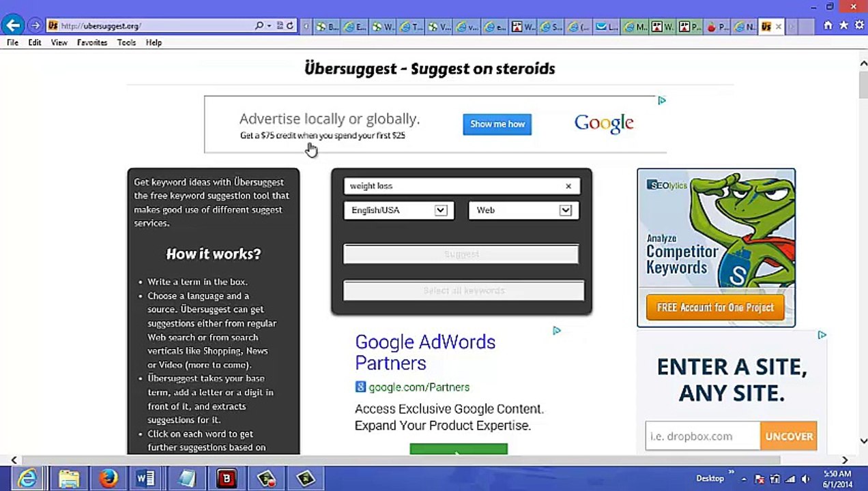Open Internet Explorer from taskbar
Screen dimensions: 868x491
pyautogui.click(x=27, y=478)
